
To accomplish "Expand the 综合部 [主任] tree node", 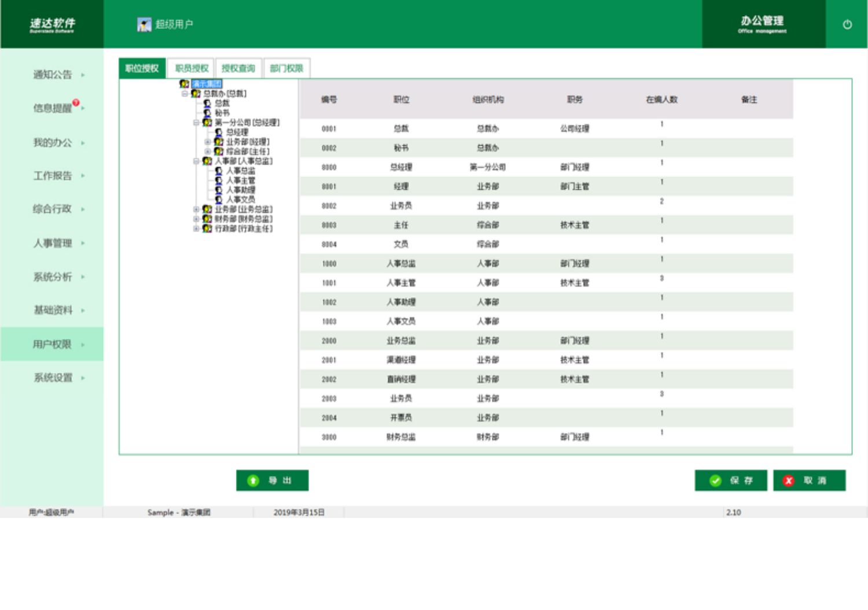I will point(207,151).
